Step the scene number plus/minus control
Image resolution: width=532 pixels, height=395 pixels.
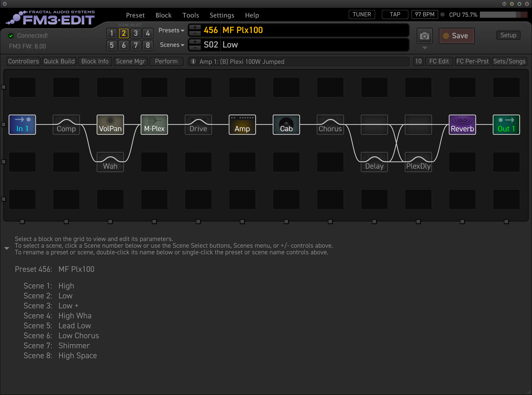195,45
